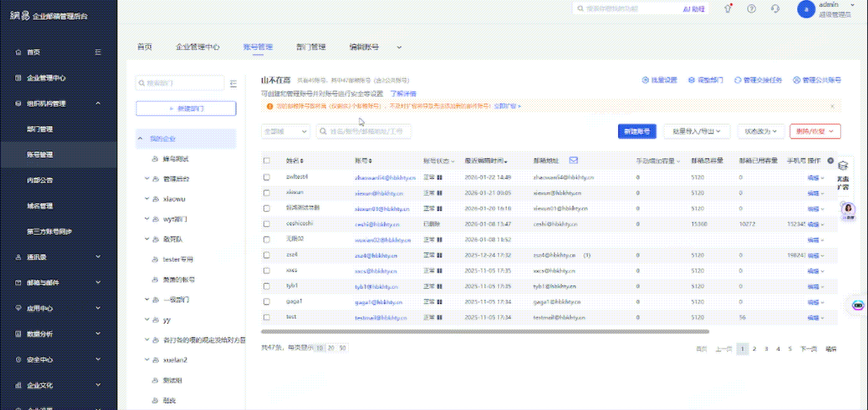Switch to the 首页 tab
Viewport: 868px width, 410px height.
click(145, 47)
